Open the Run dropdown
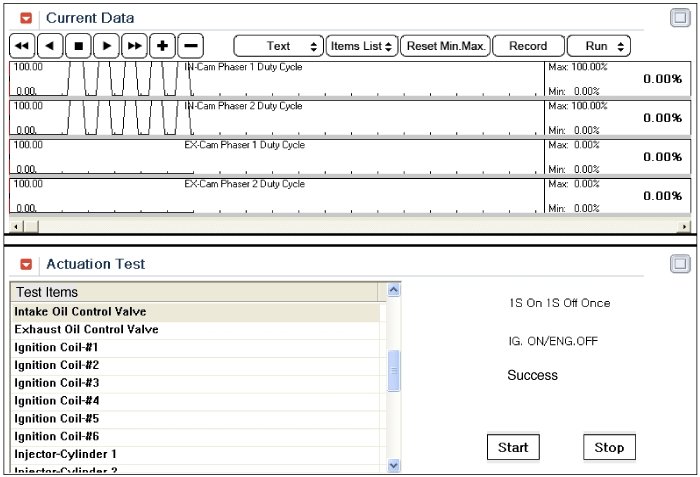 [x=599, y=46]
